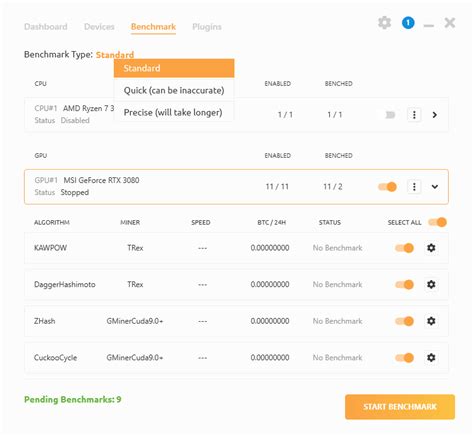This screenshot has height=436, width=474.
Task: Switch to the Dashboard tab
Action: 46,27
